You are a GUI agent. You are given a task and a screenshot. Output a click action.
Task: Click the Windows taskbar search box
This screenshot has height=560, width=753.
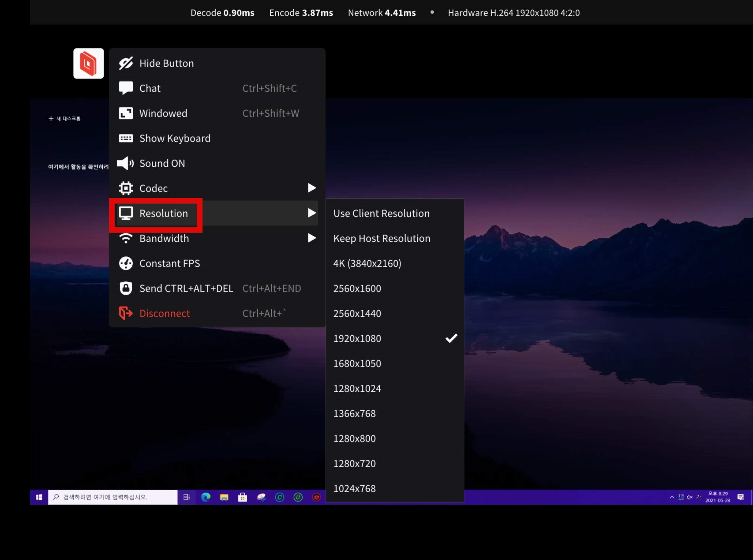[113, 497]
